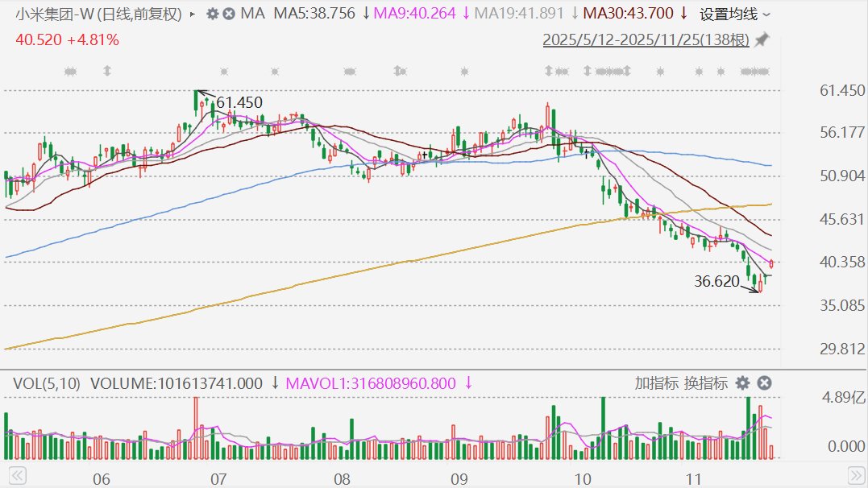
Task: Click 换指标 to switch indicator
Action: point(706,383)
